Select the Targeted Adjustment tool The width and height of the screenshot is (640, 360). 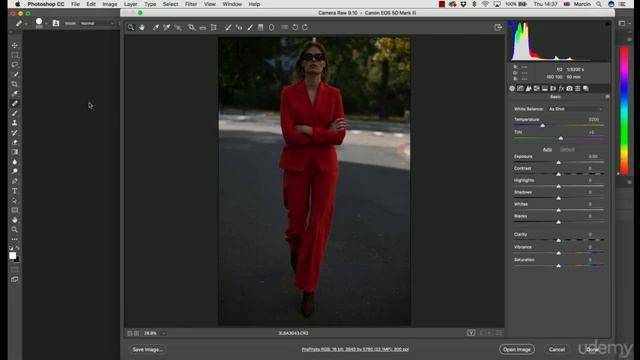click(x=178, y=27)
